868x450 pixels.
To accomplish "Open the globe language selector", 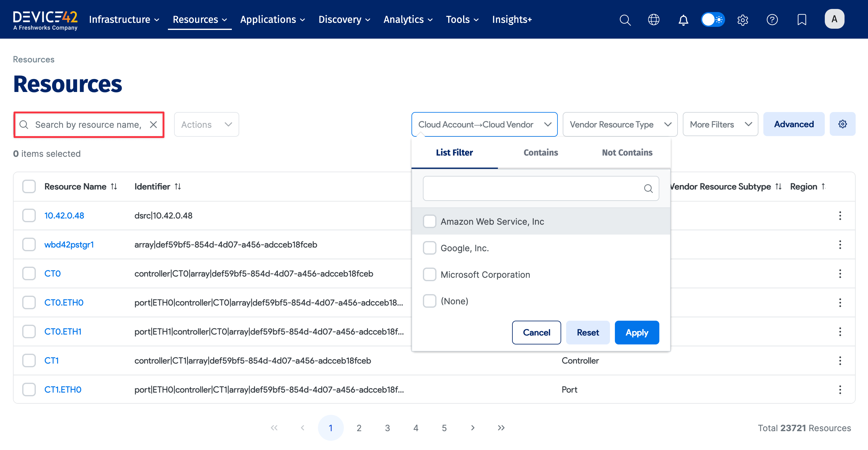I will [654, 19].
